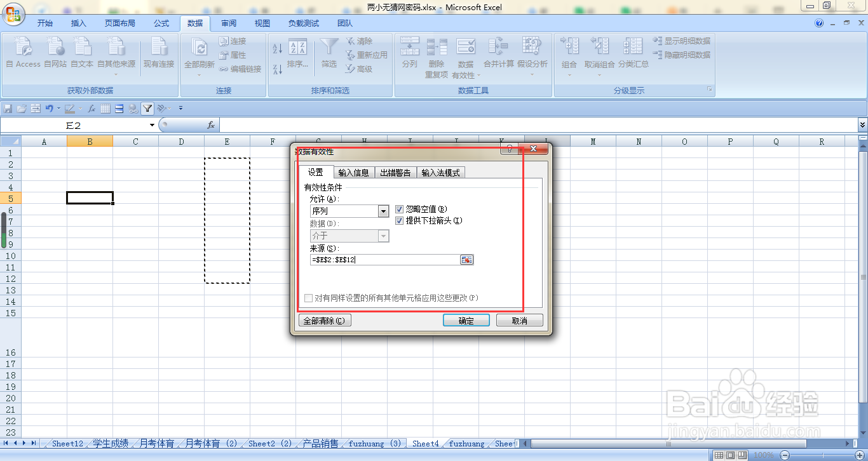Viewport: 868px width, 461px height.
Task: Click the Open folder icon in quick toolbar
Action: (x=22, y=109)
